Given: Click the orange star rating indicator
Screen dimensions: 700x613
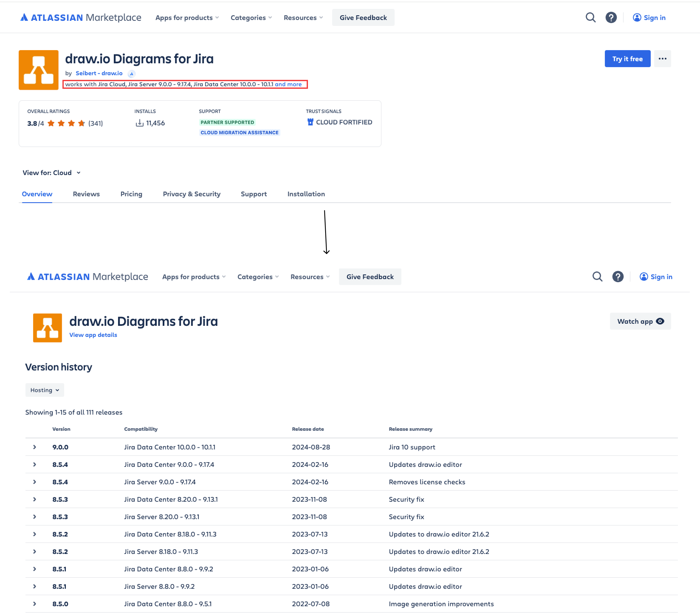Looking at the screenshot, I should click(67, 123).
